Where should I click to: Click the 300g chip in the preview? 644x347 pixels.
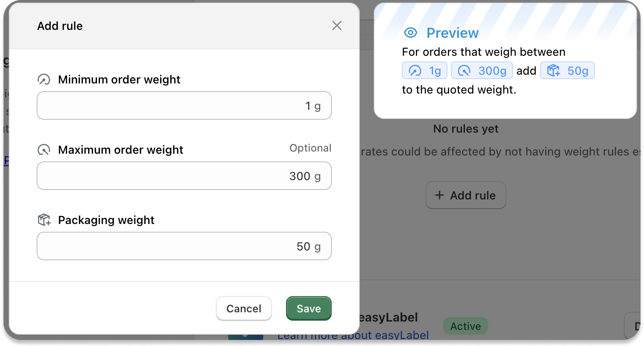[x=482, y=71]
